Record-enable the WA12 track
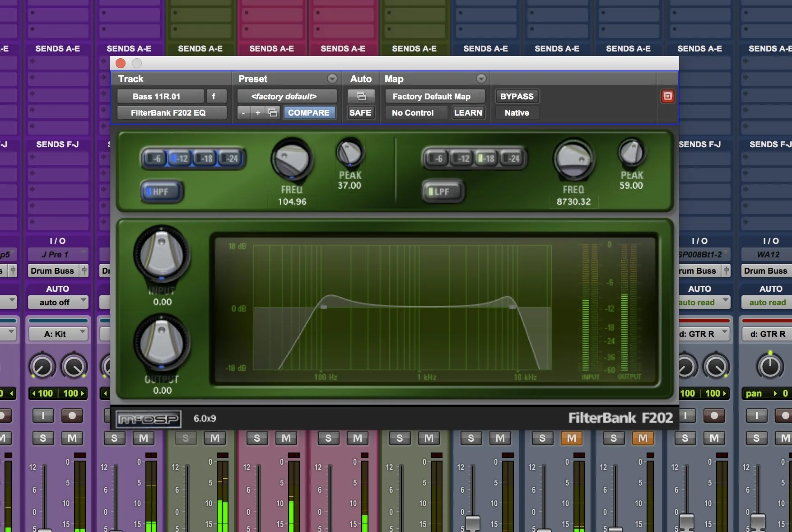 pos(785,415)
